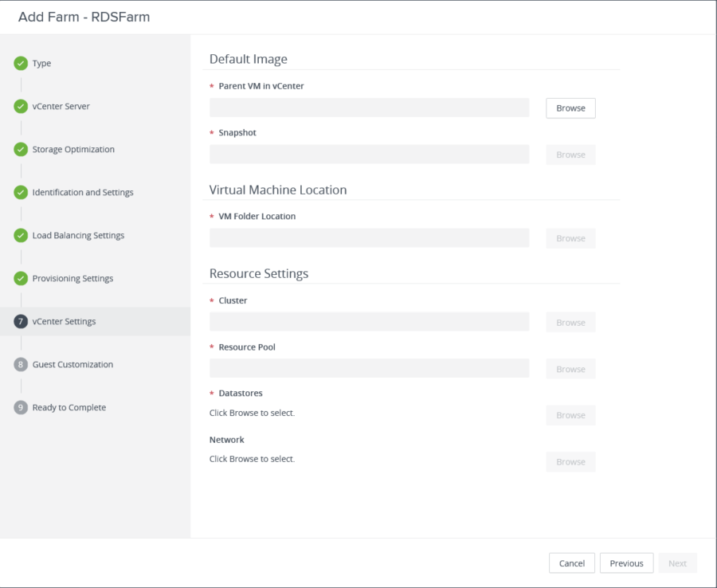Browse to select a Resource Pool
Viewport: 717px width, 588px height.
tap(570, 368)
